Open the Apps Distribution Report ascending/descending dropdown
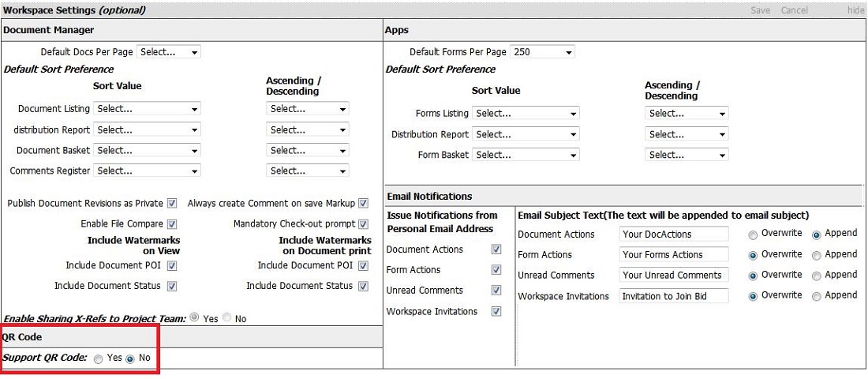Image resolution: width=868 pixels, height=379 pixels. pyautogui.click(x=687, y=135)
